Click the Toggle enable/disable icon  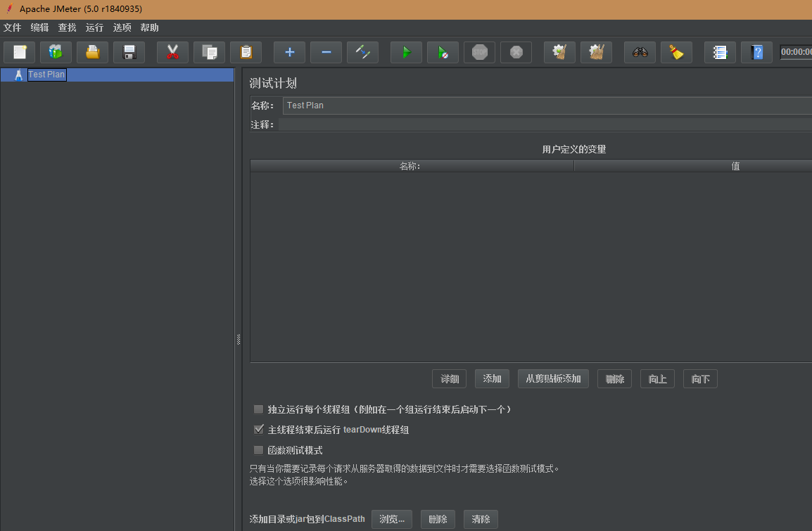[x=362, y=52]
